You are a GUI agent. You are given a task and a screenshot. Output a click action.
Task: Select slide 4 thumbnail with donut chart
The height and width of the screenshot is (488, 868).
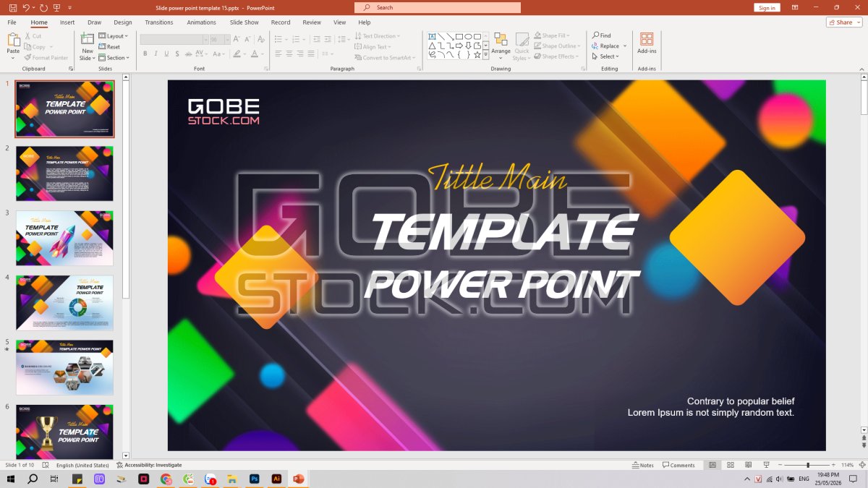[64, 303]
